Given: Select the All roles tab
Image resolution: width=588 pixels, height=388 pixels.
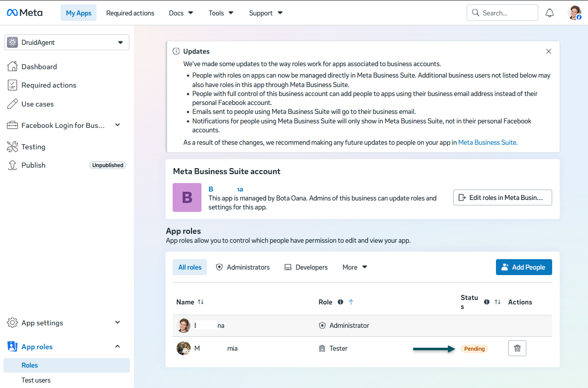Looking at the screenshot, I should coord(190,267).
